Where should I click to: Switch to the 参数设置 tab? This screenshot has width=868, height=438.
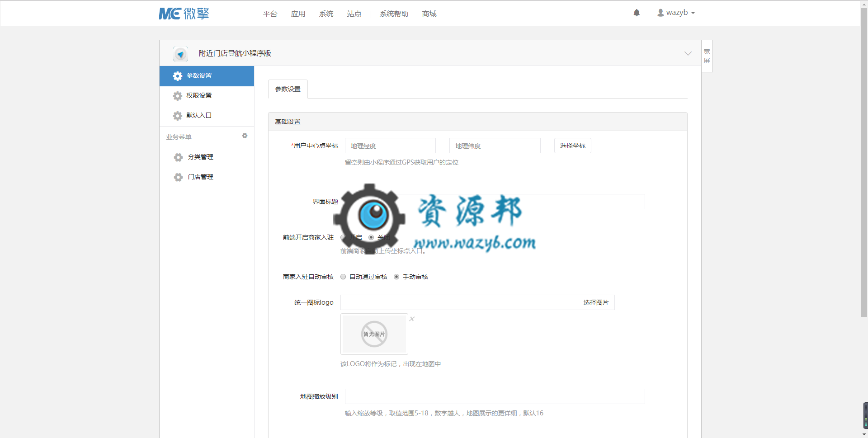[288, 89]
